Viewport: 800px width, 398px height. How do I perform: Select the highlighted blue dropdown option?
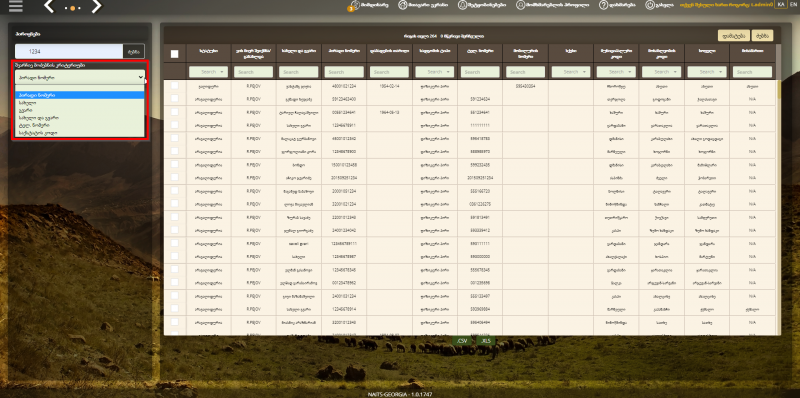pyautogui.click(x=80, y=95)
